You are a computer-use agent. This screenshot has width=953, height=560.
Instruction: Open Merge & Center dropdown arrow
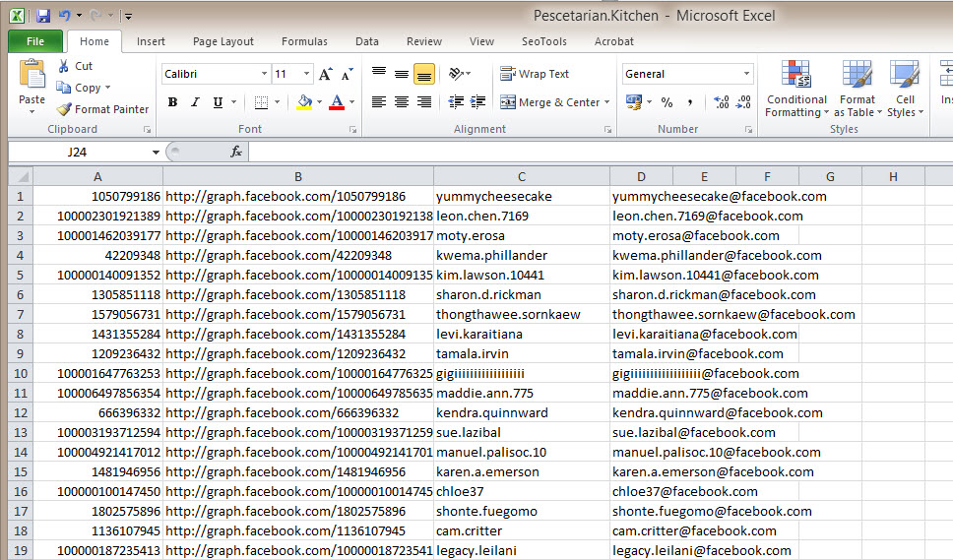tap(607, 102)
